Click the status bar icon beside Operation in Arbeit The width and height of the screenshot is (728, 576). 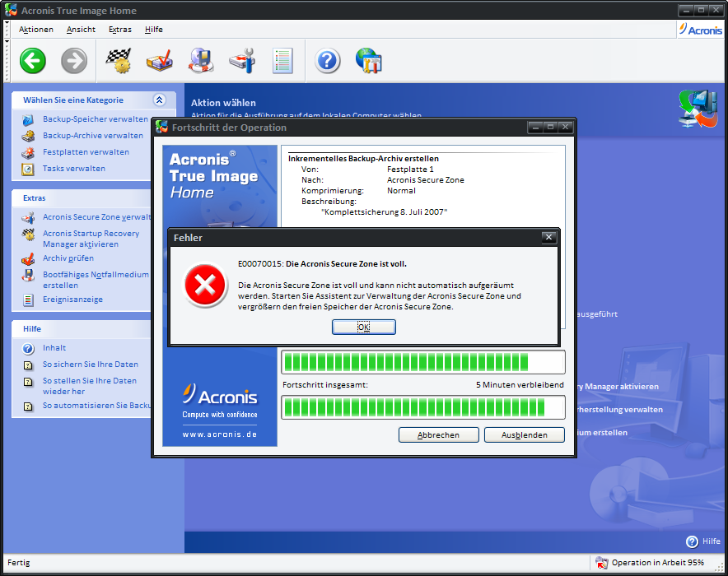click(x=601, y=563)
